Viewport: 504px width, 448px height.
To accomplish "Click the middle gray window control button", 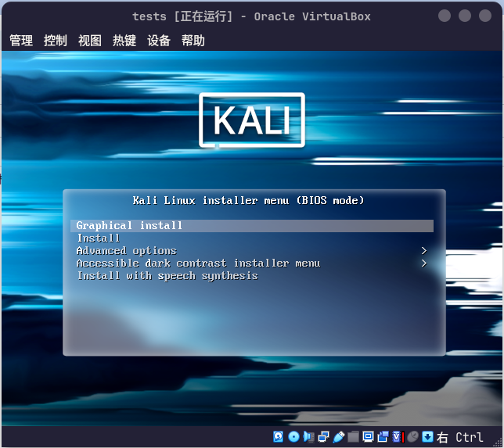I will [465, 16].
